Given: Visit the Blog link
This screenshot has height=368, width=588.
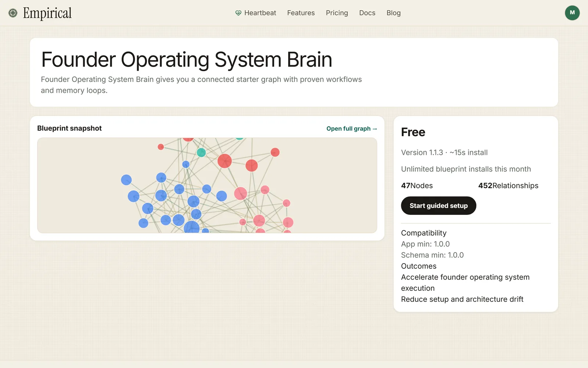Looking at the screenshot, I should pos(394,13).
